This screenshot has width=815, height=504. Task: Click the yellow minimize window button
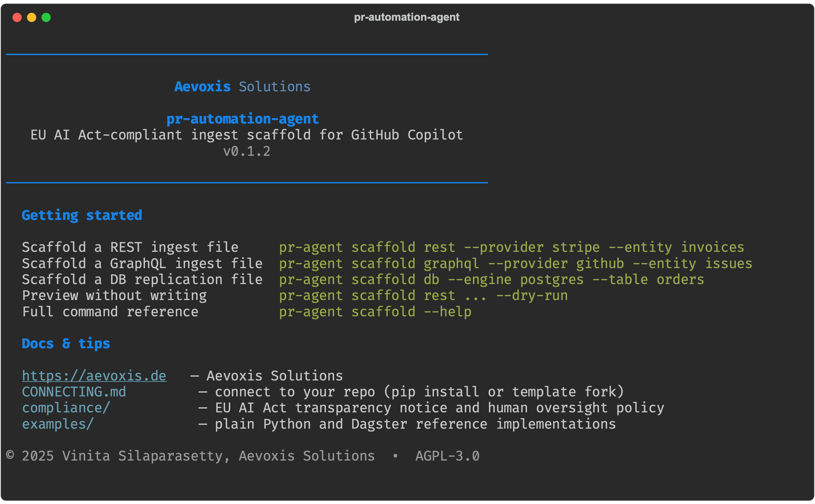click(32, 17)
